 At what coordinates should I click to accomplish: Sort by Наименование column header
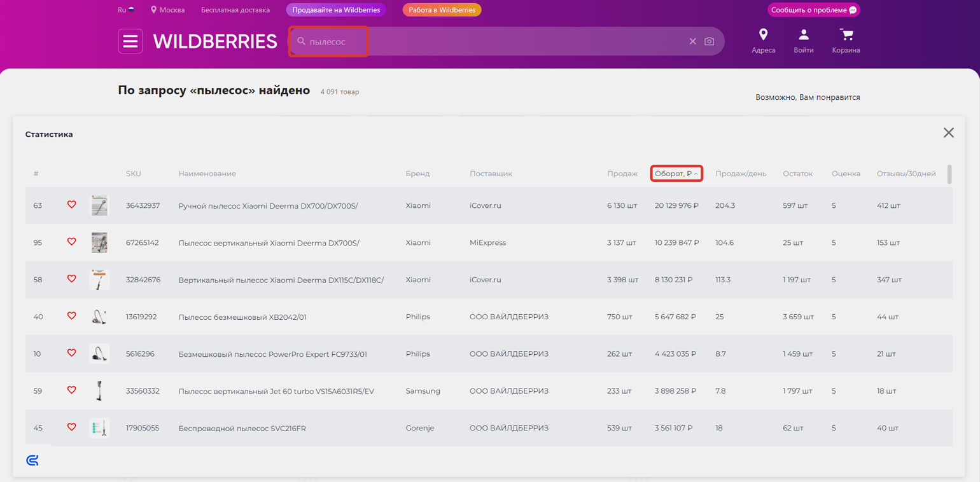pos(207,174)
